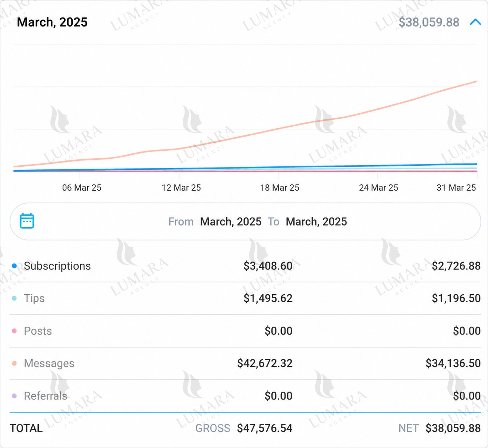The width and height of the screenshot is (488, 448).
Task: Toggle the Subscriptions blue legend dot
Action: pyautogui.click(x=14, y=266)
